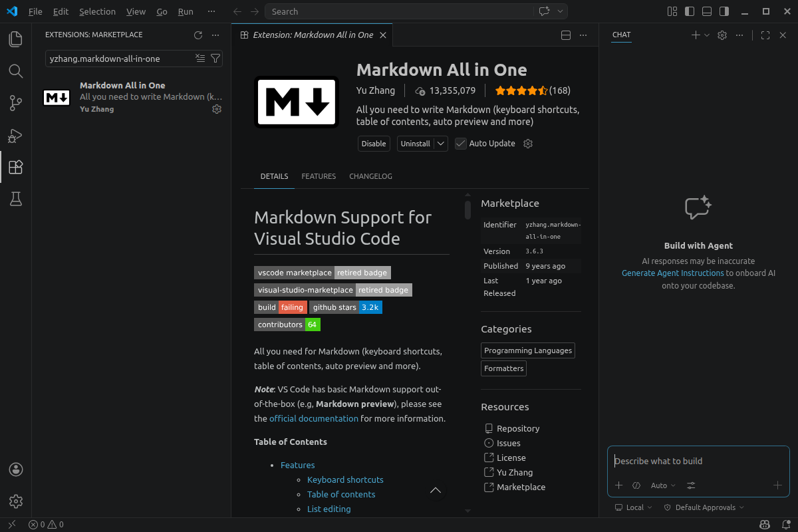Select the DETAILS tab
The width and height of the screenshot is (798, 532).
pos(274,176)
